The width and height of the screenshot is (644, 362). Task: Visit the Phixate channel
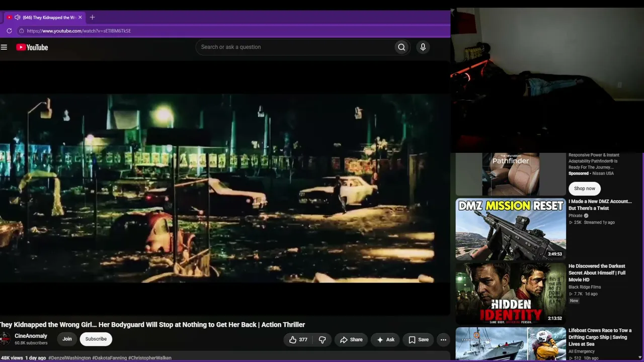(576, 216)
